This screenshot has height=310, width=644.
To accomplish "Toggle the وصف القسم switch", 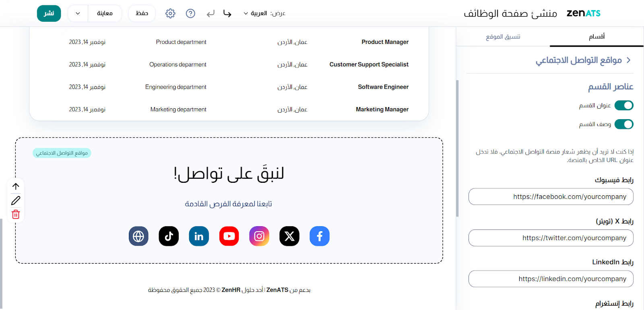I will [x=624, y=124].
